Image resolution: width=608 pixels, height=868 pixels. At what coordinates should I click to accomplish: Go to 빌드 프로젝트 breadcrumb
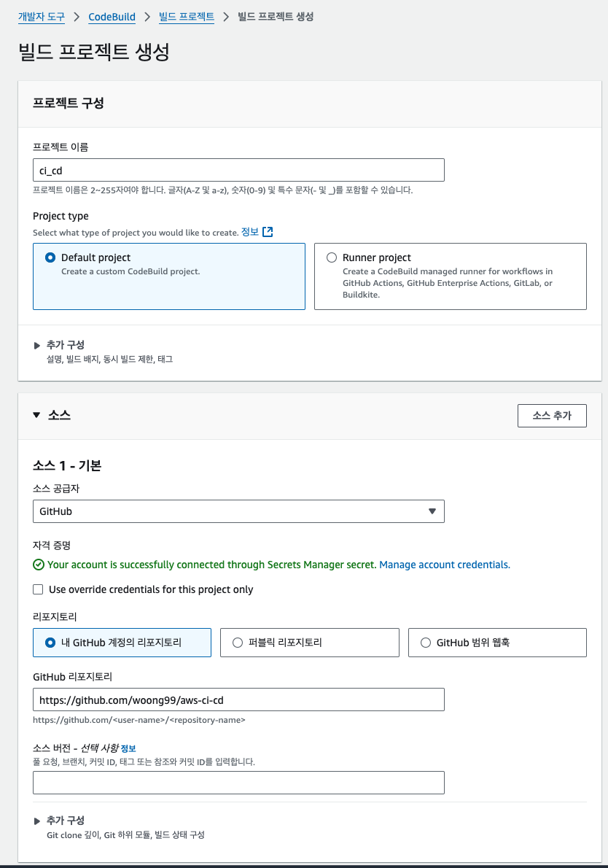[187, 17]
